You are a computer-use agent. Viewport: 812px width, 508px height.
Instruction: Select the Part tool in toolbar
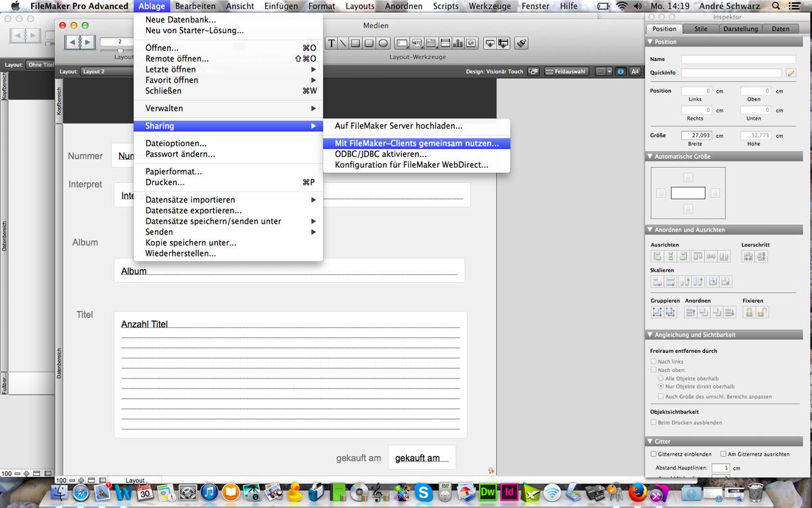pos(503,43)
